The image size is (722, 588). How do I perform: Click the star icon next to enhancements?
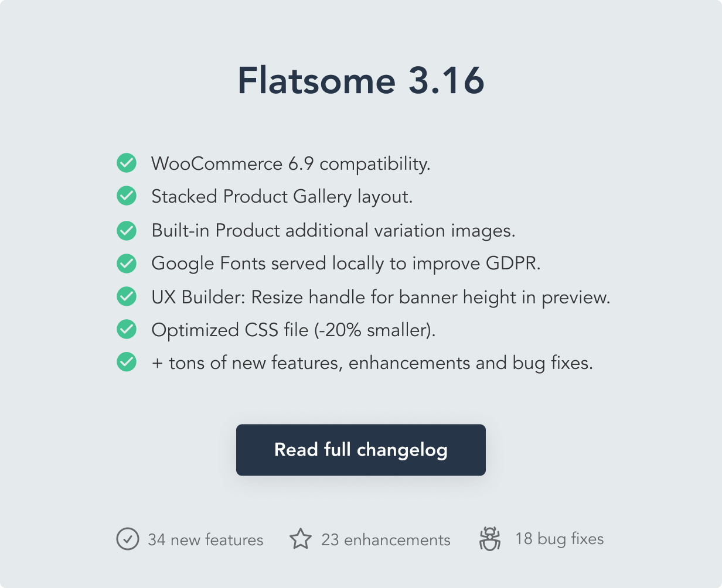(301, 539)
